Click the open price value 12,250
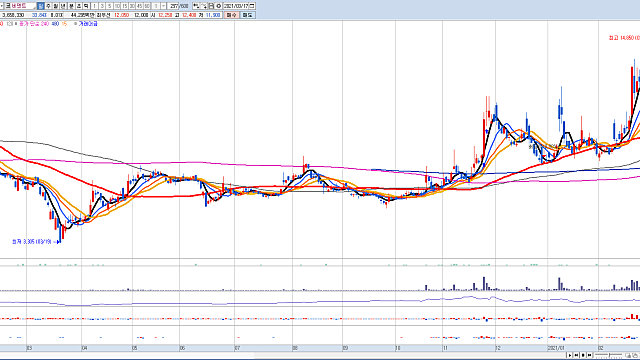Image resolution: width=640 pixels, height=360 pixels. 165,15
